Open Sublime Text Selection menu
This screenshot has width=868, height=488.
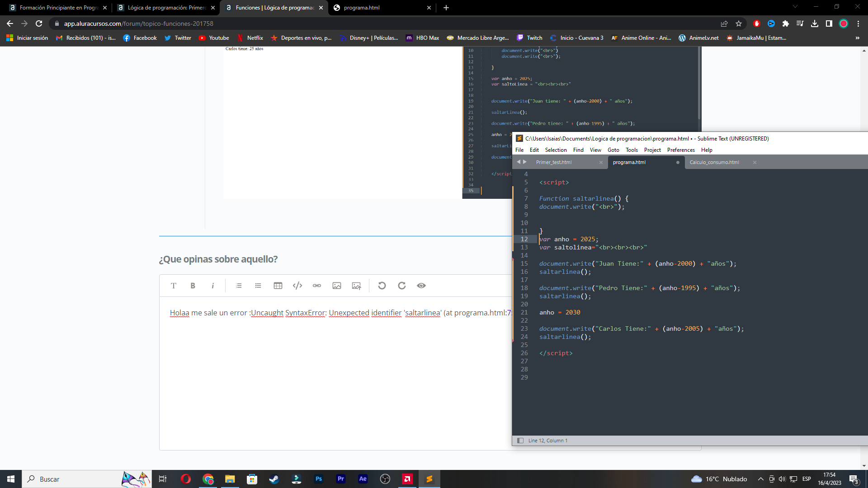[x=556, y=150]
